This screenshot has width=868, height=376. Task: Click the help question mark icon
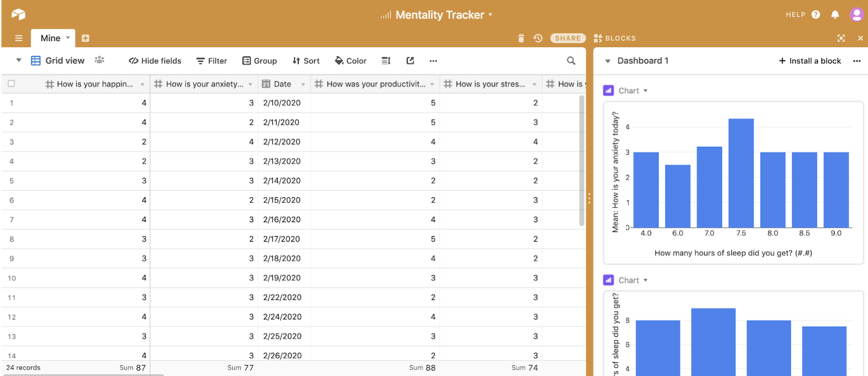[816, 15]
